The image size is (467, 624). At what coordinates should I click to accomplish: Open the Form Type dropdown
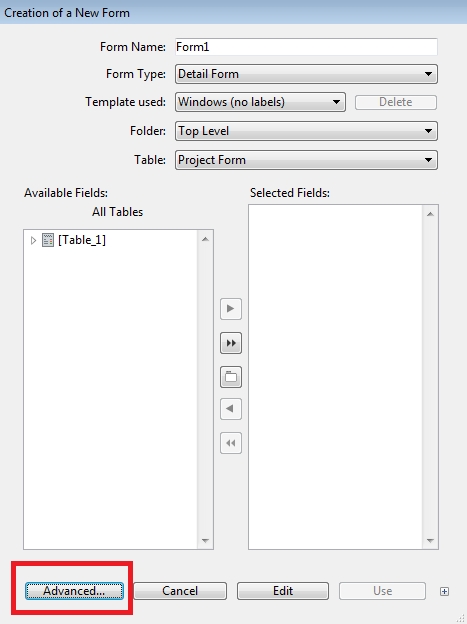(x=306, y=74)
